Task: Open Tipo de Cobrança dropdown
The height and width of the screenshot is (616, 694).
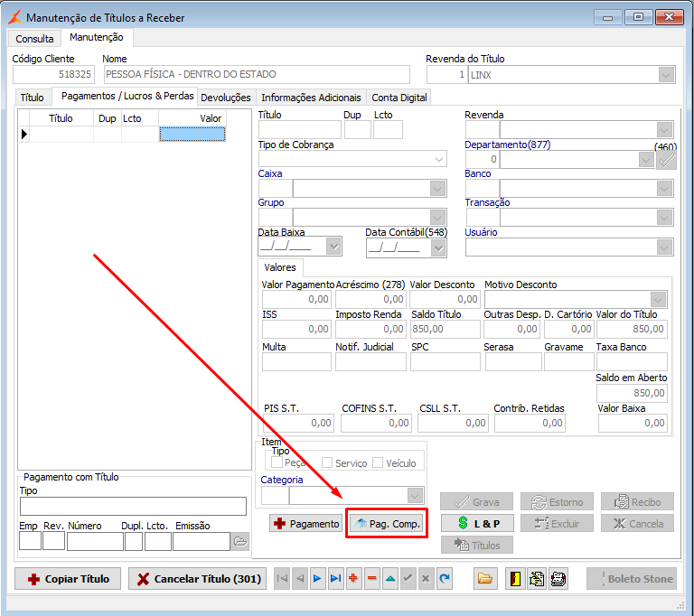Action: click(439, 159)
